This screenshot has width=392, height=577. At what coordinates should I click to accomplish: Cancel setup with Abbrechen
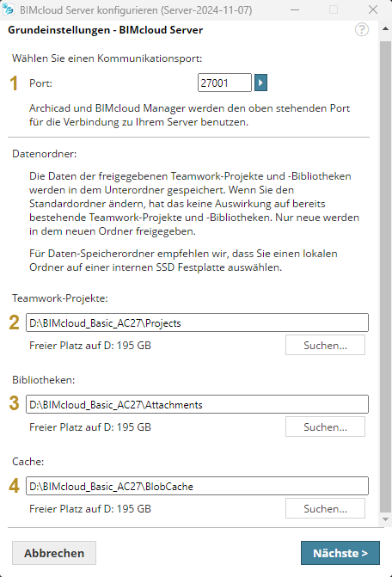(x=54, y=553)
